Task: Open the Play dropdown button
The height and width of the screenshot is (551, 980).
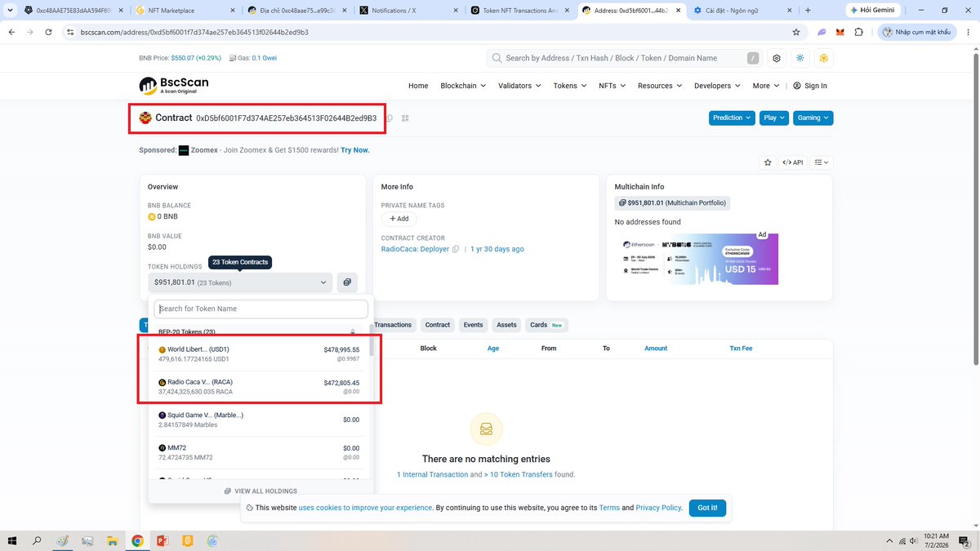Action: pos(773,118)
